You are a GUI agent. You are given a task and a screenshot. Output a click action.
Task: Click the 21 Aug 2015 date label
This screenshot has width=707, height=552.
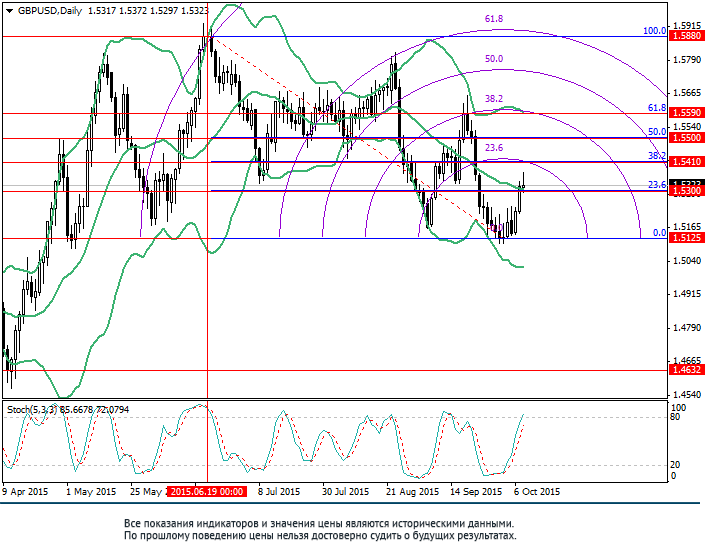(412, 492)
